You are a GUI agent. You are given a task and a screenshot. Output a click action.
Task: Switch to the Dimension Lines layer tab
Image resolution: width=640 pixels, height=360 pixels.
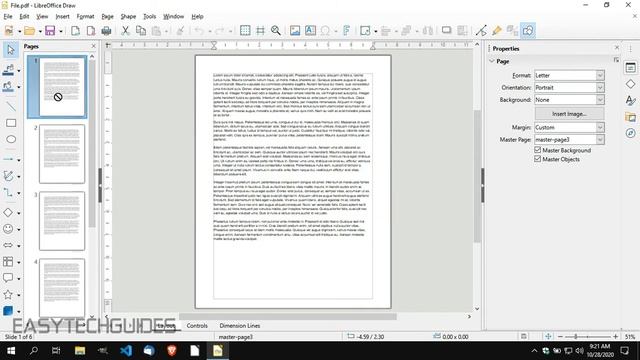pos(240,326)
